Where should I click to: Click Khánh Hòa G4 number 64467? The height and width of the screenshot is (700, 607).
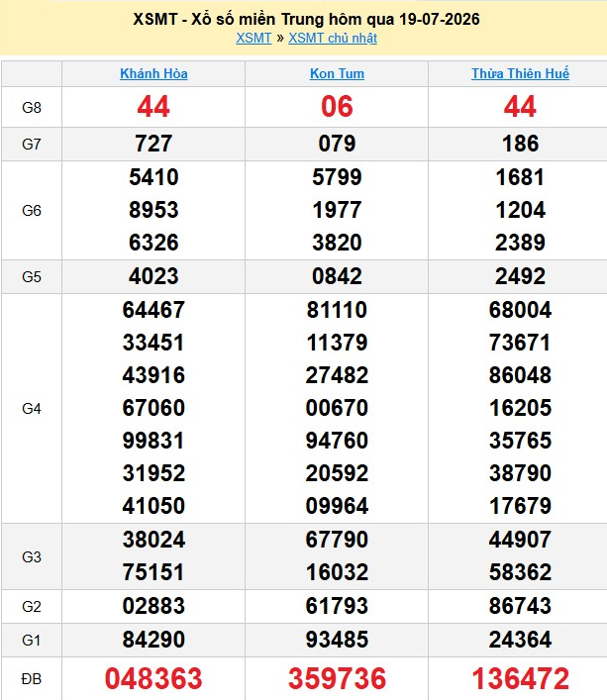click(x=153, y=310)
